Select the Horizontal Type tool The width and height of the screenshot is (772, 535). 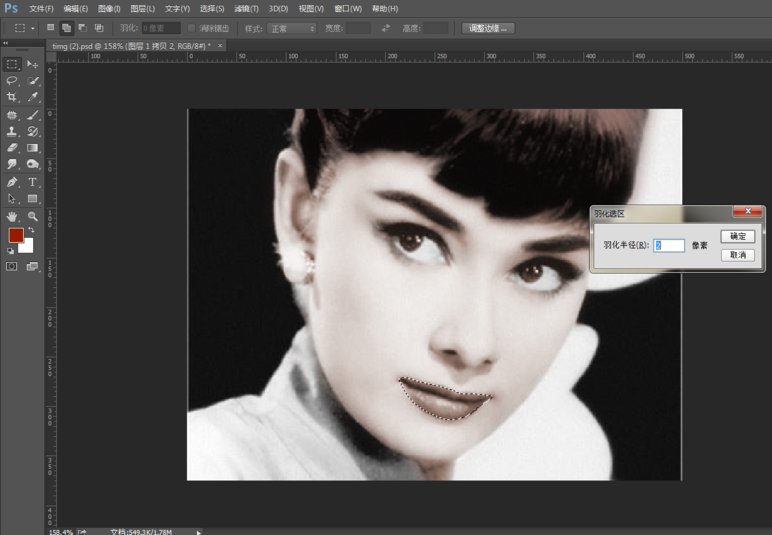pos(33,182)
